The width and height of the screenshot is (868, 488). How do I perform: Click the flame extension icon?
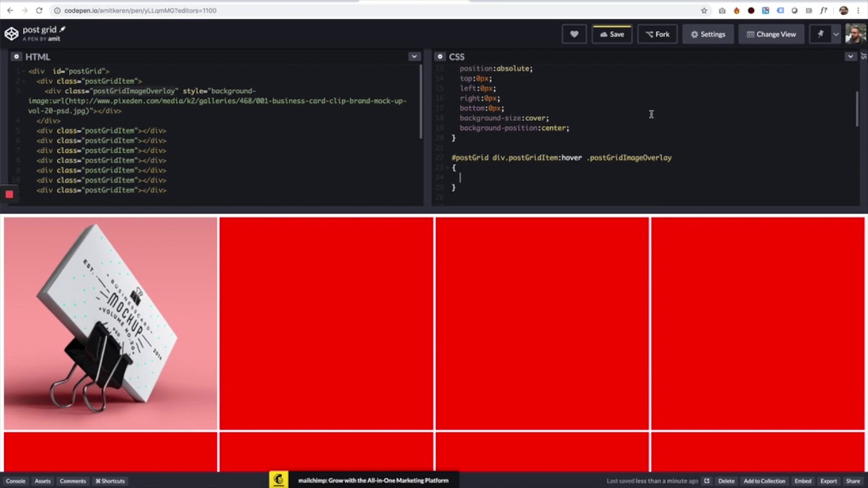click(736, 11)
